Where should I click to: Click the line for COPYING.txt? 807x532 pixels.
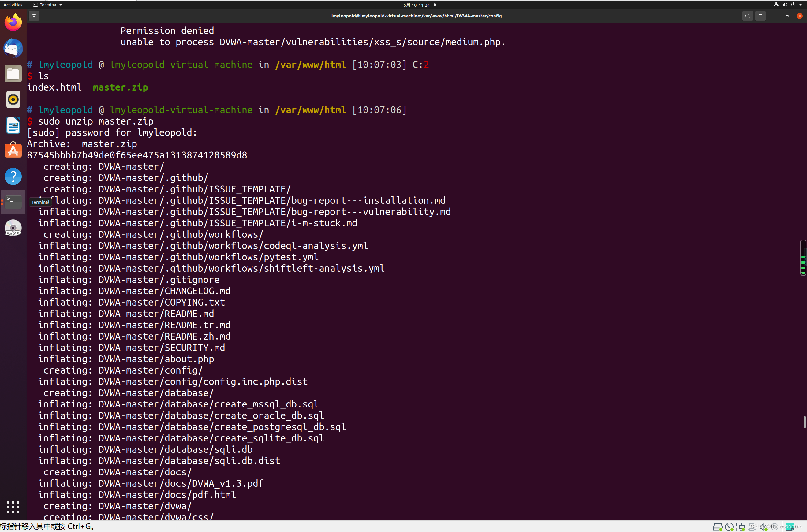pos(132,302)
